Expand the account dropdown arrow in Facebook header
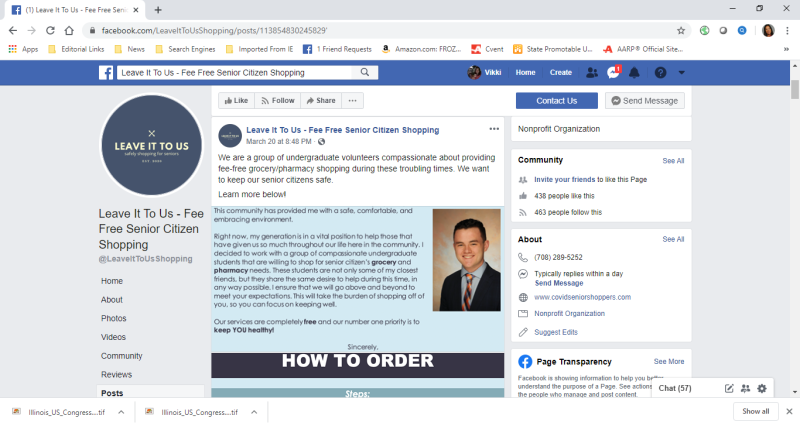The height and width of the screenshot is (426, 800). 681,72
